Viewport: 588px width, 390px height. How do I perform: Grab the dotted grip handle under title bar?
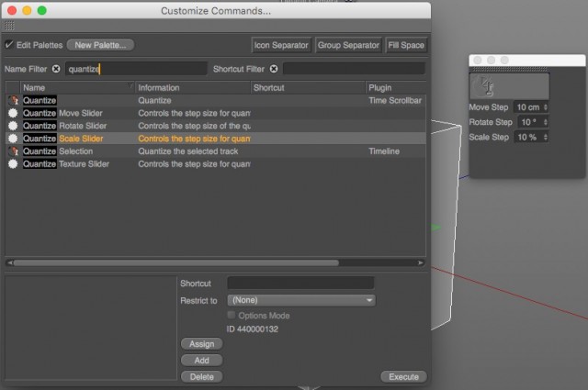tap(10, 26)
